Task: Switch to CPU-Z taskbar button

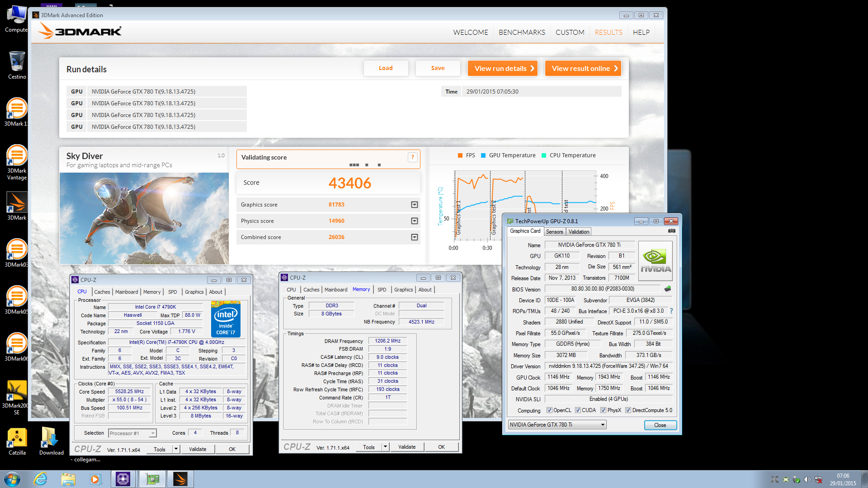Action: [123, 479]
